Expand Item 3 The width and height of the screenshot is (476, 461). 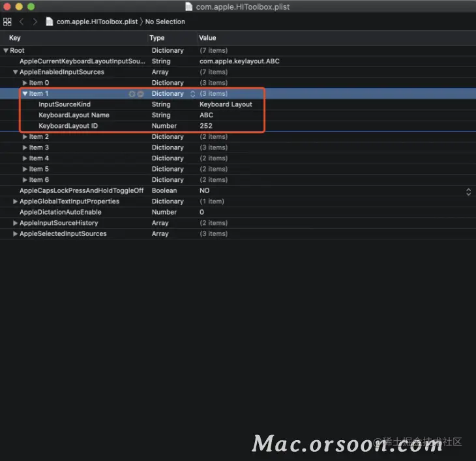pos(25,148)
